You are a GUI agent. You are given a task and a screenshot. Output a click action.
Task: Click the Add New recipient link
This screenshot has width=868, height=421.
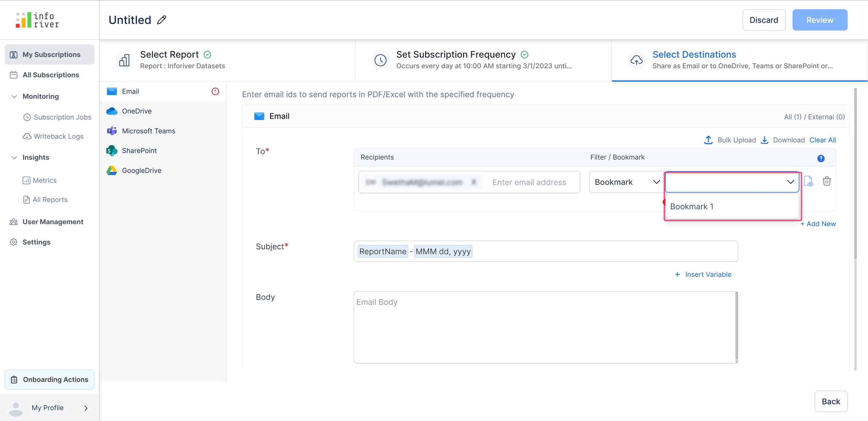pos(818,224)
